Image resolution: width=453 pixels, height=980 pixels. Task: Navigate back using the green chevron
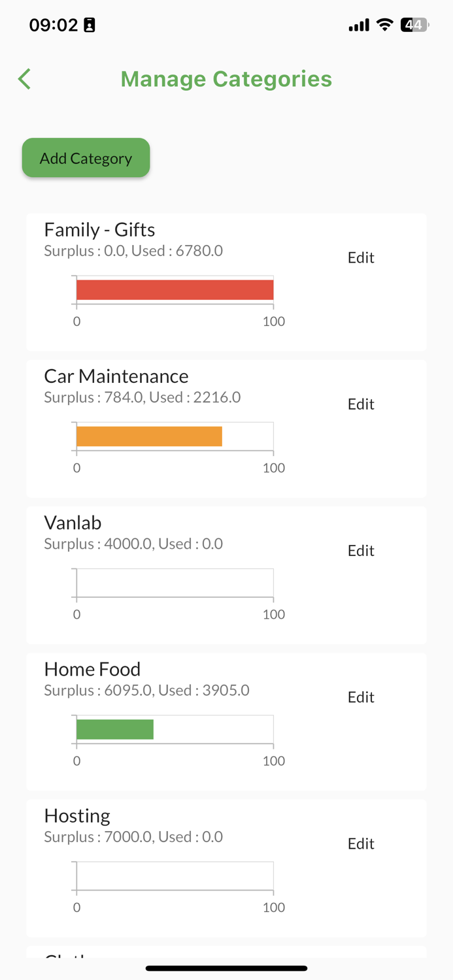pyautogui.click(x=24, y=78)
